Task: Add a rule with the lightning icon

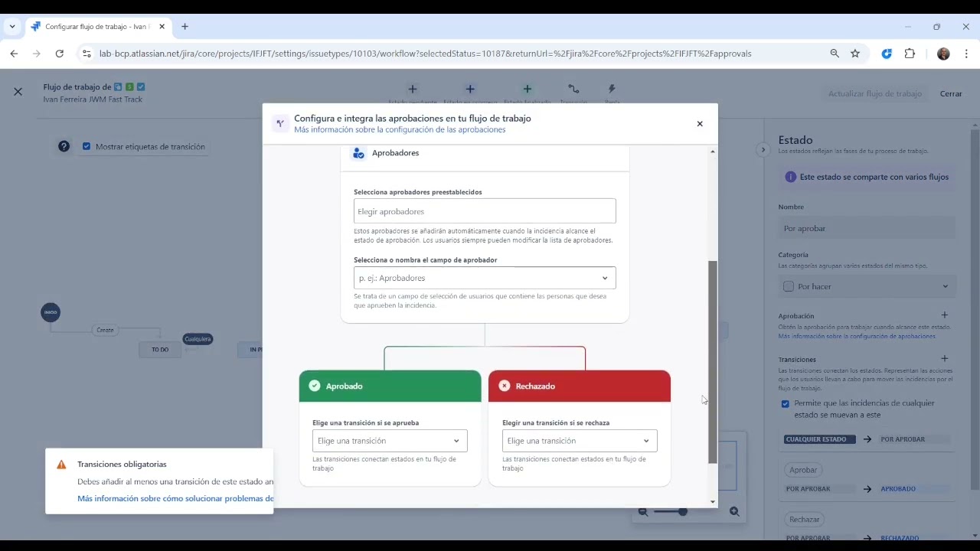Action: click(x=611, y=90)
